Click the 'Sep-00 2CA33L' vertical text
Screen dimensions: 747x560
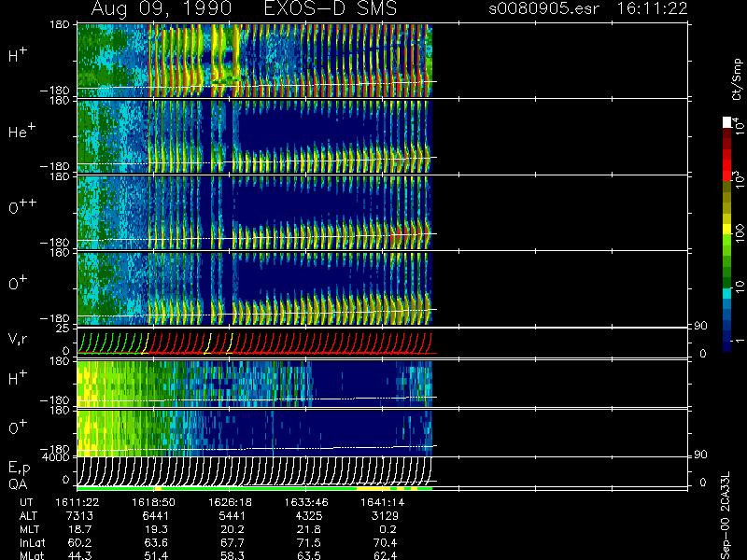point(725,516)
